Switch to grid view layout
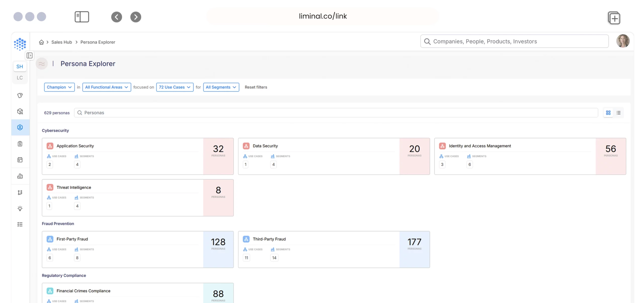Image resolution: width=644 pixels, height=303 pixels. (608, 113)
